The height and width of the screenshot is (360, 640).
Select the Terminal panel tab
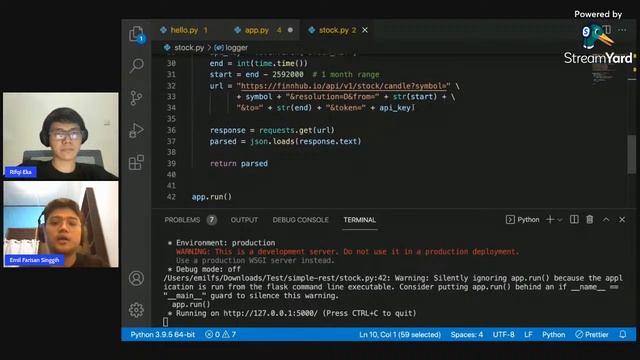tap(360, 220)
